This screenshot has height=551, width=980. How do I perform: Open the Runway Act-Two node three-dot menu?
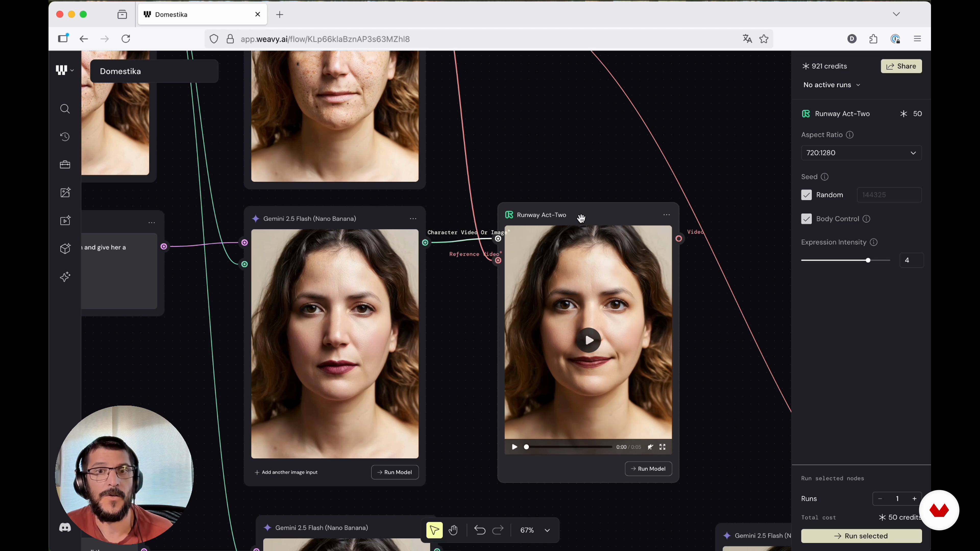[x=666, y=215]
